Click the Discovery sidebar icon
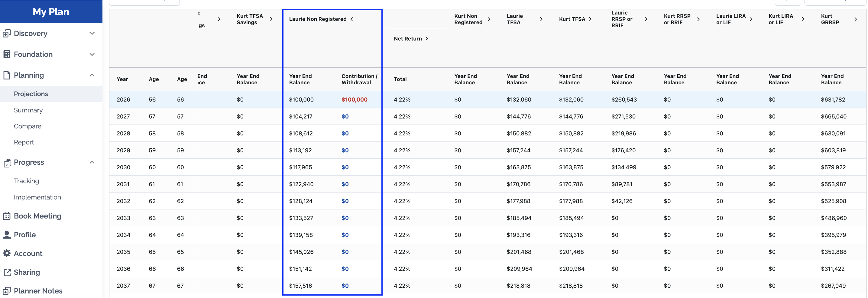The image size is (868, 298). coord(6,34)
